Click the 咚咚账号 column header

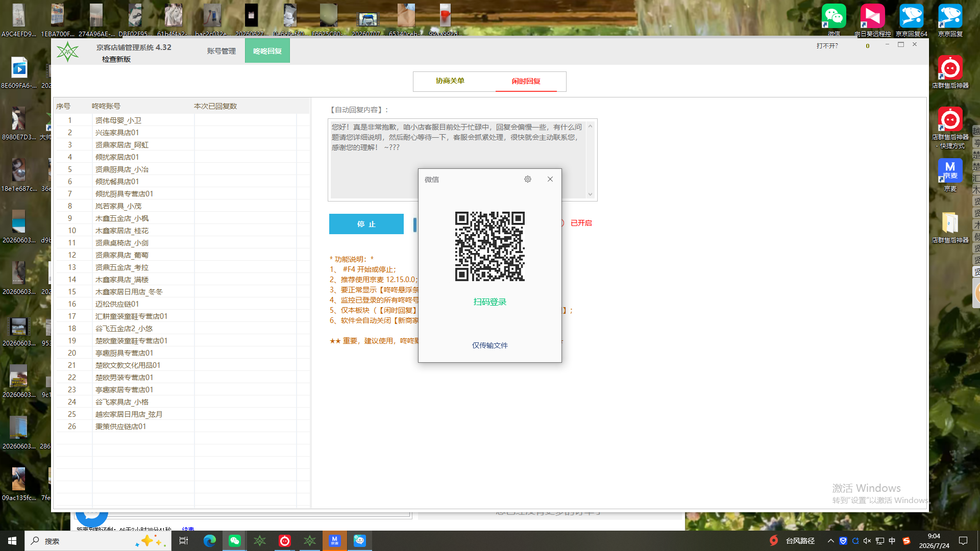tap(106, 106)
